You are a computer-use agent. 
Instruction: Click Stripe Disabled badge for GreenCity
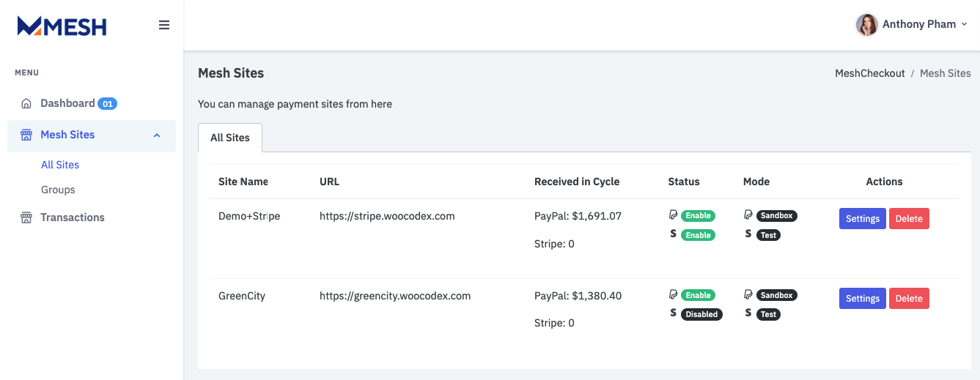click(x=701, y=314)
